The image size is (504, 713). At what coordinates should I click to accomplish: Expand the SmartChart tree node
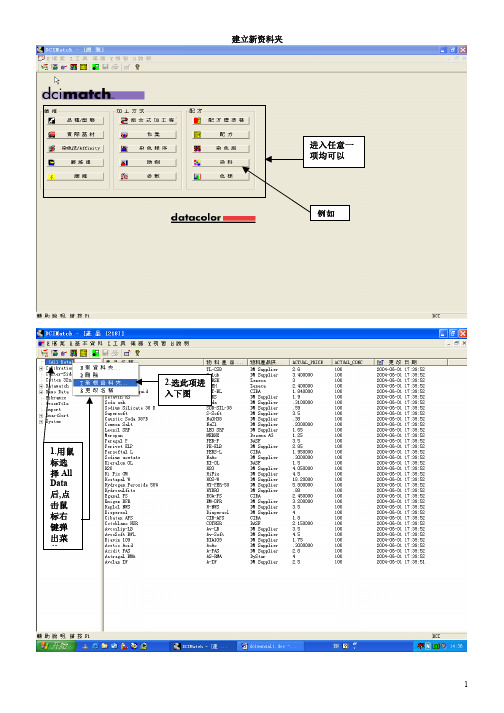click(x=41, y=416)
